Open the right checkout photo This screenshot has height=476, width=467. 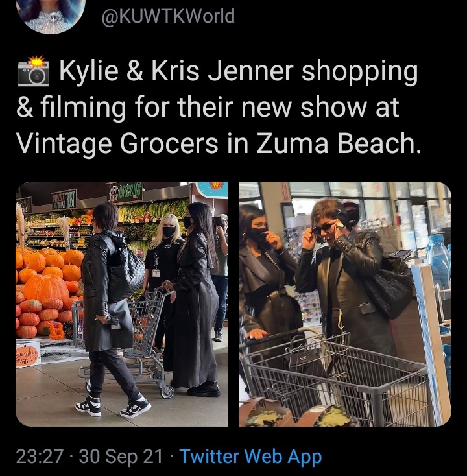tap(345, 304)
